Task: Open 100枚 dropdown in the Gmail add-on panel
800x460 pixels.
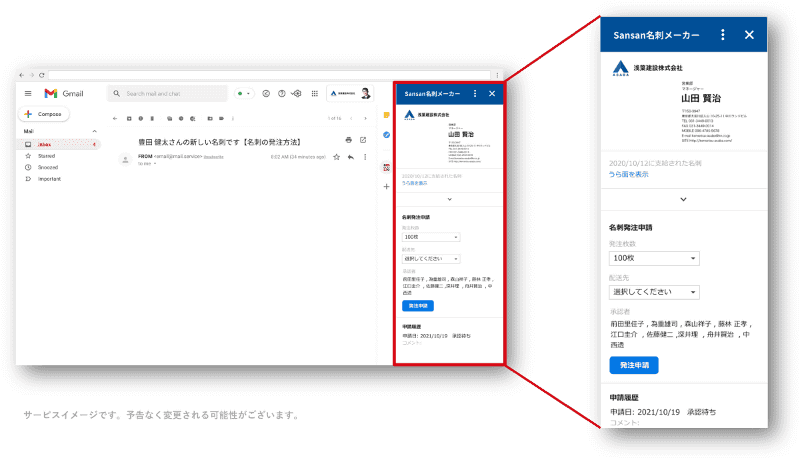Action: 431,237
